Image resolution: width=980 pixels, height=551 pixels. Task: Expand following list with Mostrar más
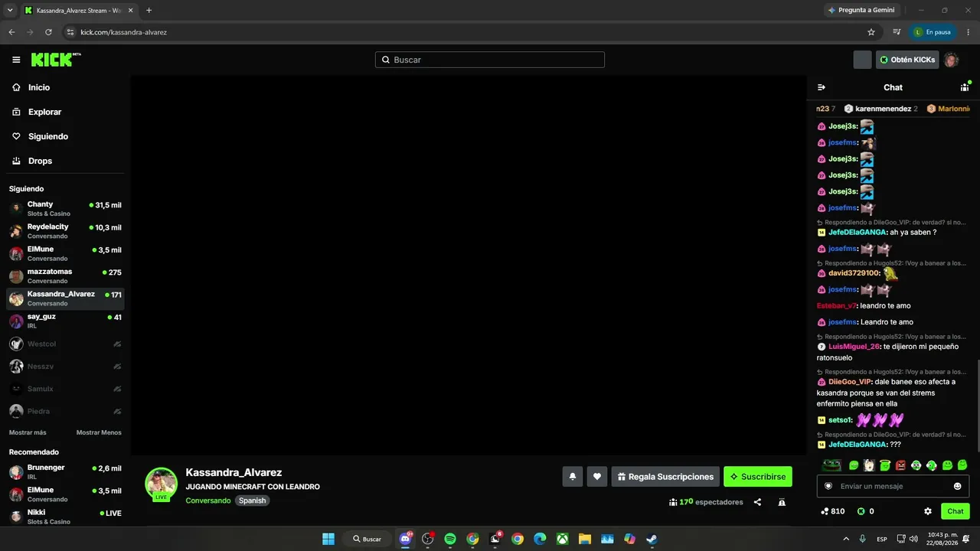tap(28, 432)
